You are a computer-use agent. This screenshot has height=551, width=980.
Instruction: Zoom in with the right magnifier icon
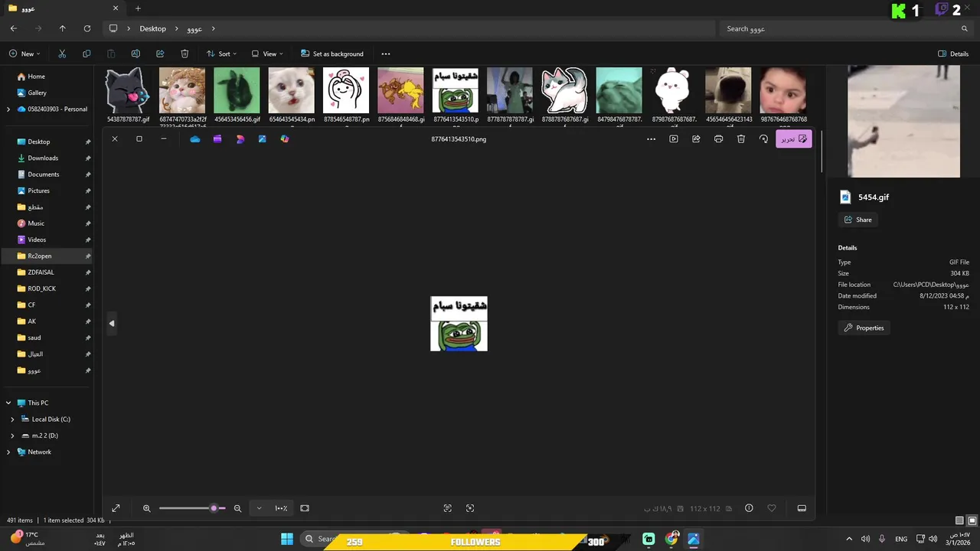pos(237,508)
